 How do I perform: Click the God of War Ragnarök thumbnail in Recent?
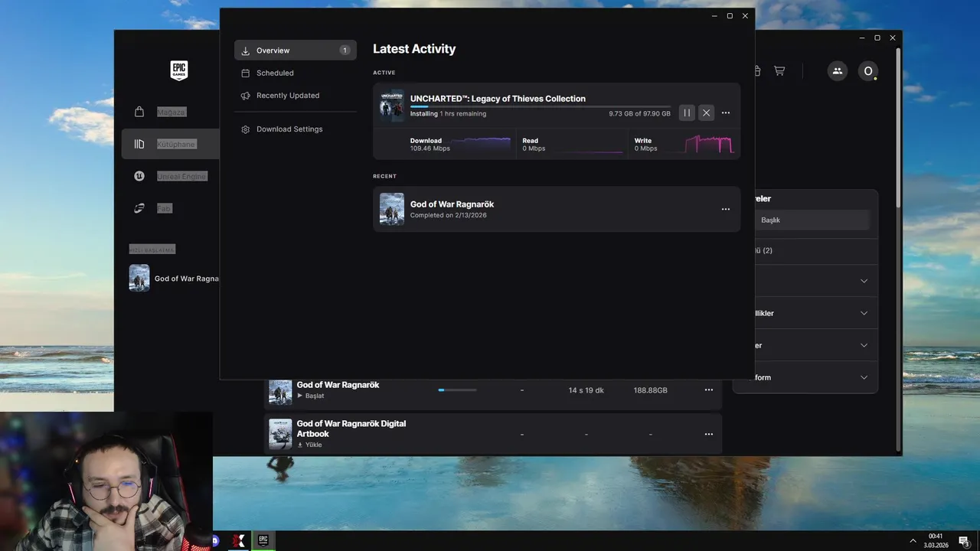point(392,209)
